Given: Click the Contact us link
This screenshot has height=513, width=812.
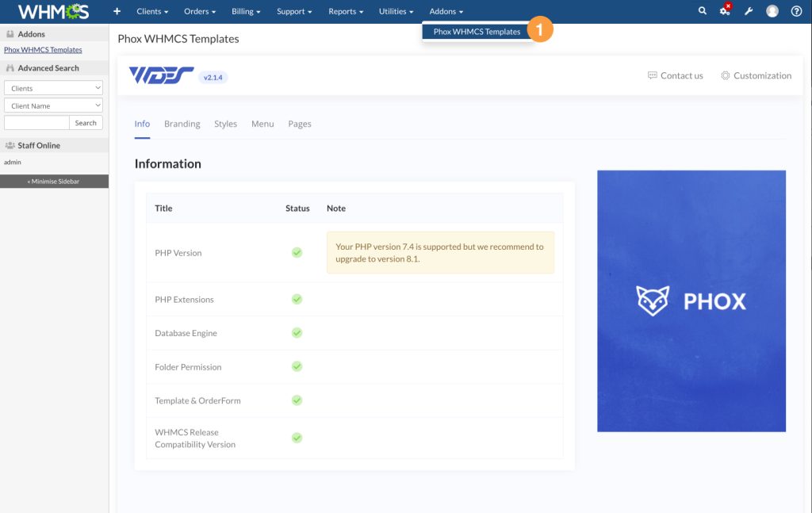Looking at the screenshot, I should (676, 75).
